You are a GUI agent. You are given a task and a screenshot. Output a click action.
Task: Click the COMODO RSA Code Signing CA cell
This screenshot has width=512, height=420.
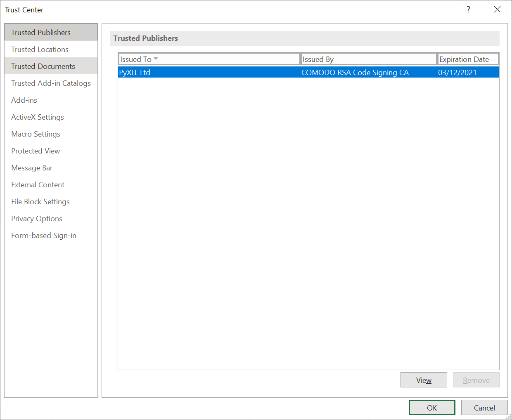tap(355, 72)
